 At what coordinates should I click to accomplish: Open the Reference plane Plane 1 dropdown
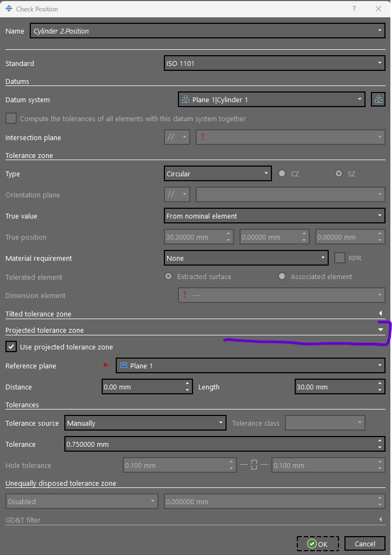[x=250, y=366]
